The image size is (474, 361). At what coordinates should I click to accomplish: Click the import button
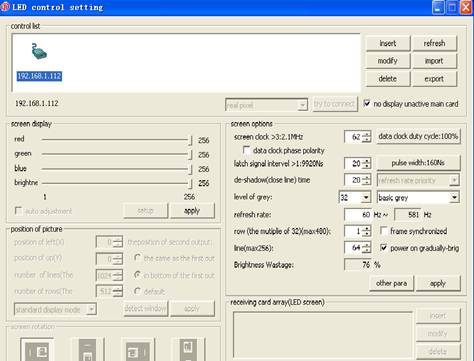[x=434, y=61]
